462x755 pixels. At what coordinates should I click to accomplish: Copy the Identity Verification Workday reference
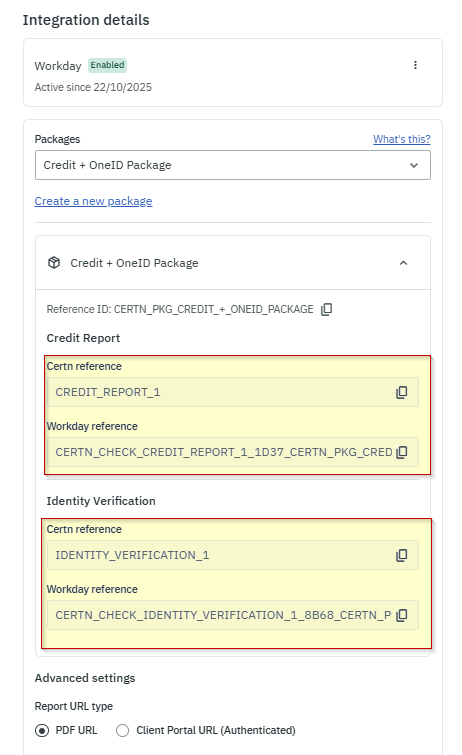click(401, 615)
